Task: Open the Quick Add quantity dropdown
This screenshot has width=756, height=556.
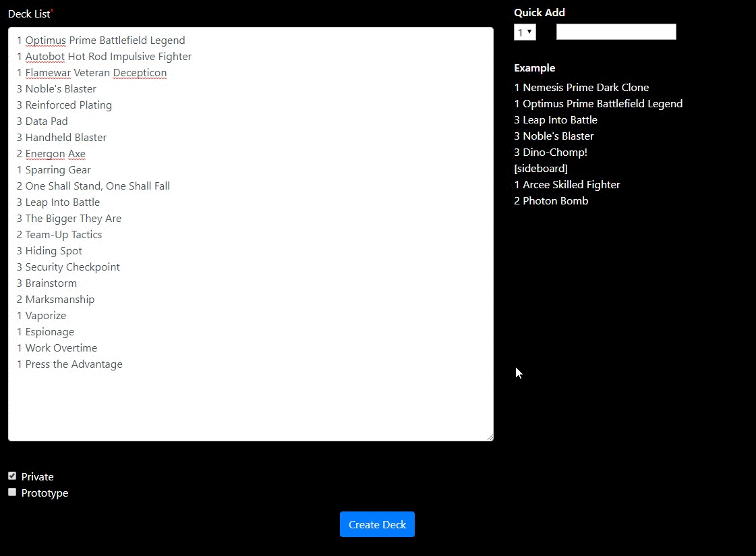Action: (x=525, y=32)
